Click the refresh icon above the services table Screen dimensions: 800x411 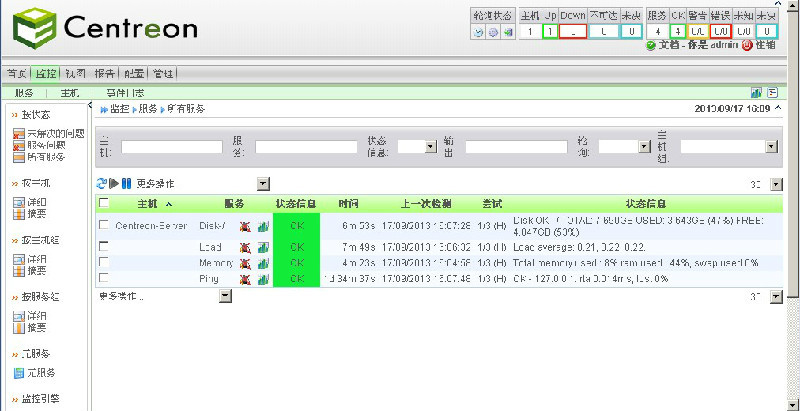click(x=101, y=184)
